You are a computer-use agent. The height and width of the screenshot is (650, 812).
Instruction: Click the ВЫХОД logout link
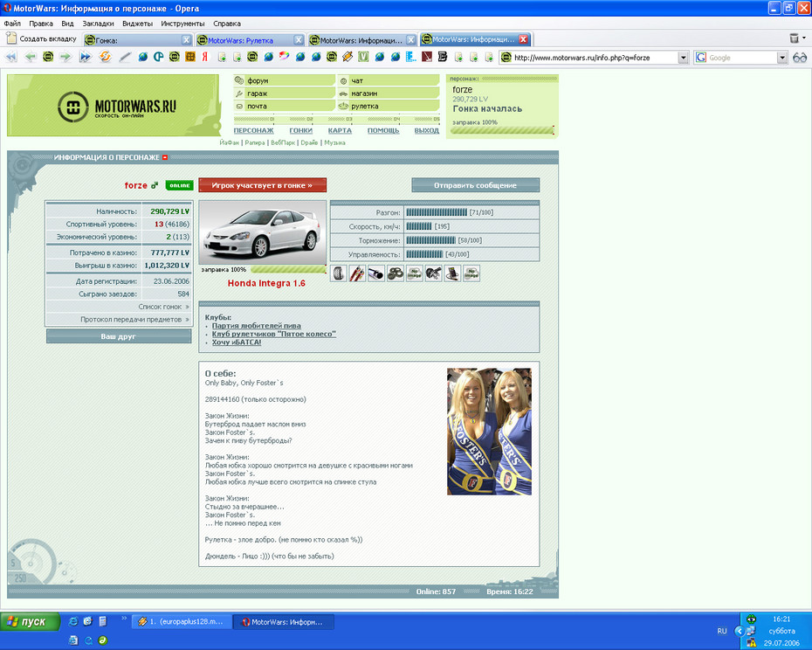click(427, 131)
